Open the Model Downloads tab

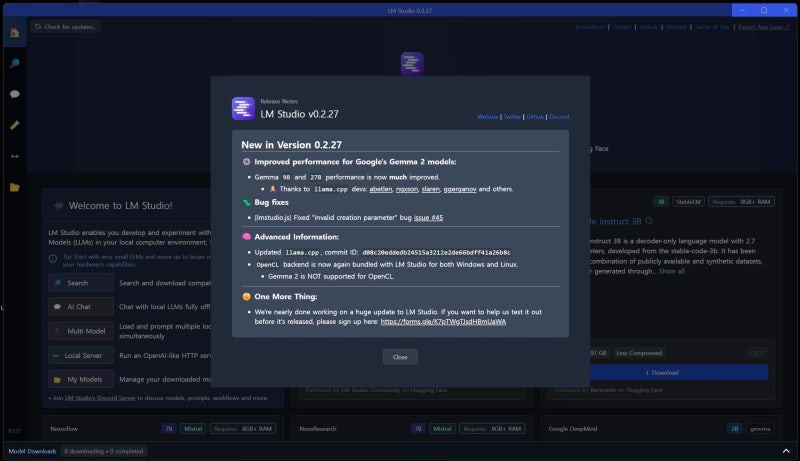point(32,451)
